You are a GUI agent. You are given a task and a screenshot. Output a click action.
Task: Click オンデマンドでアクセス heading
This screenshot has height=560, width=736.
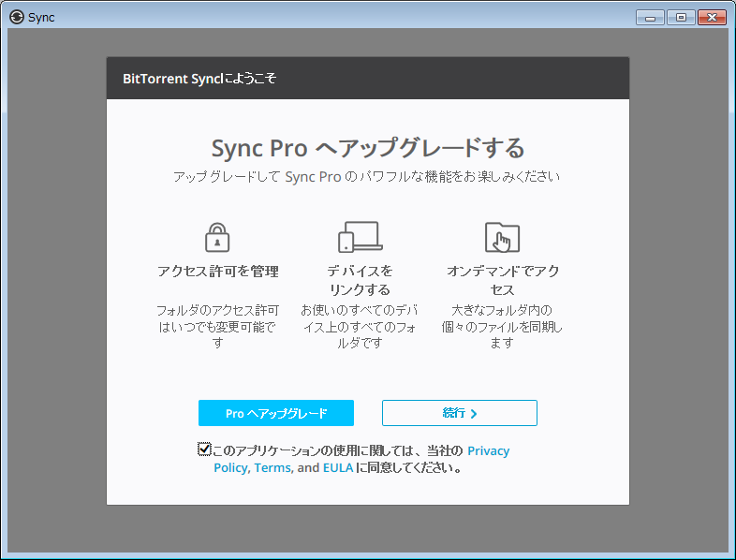point(503,280)
